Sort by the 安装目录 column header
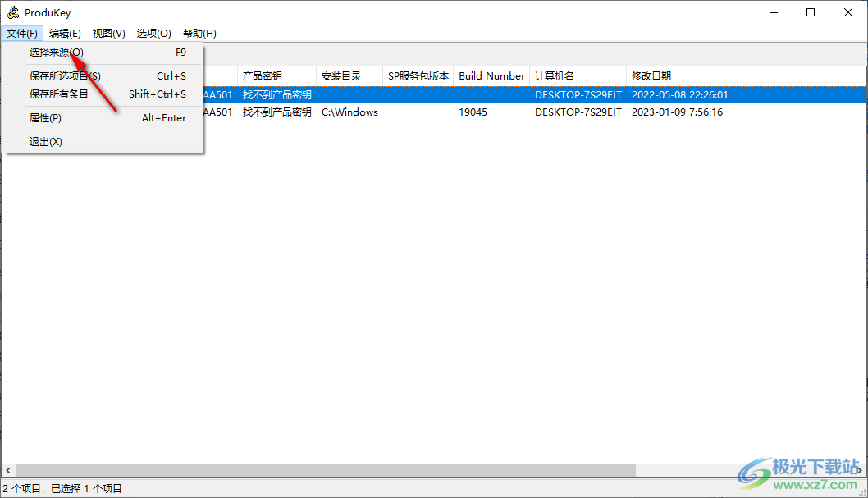This screenshot has width=868, height=498. [349, 75]
